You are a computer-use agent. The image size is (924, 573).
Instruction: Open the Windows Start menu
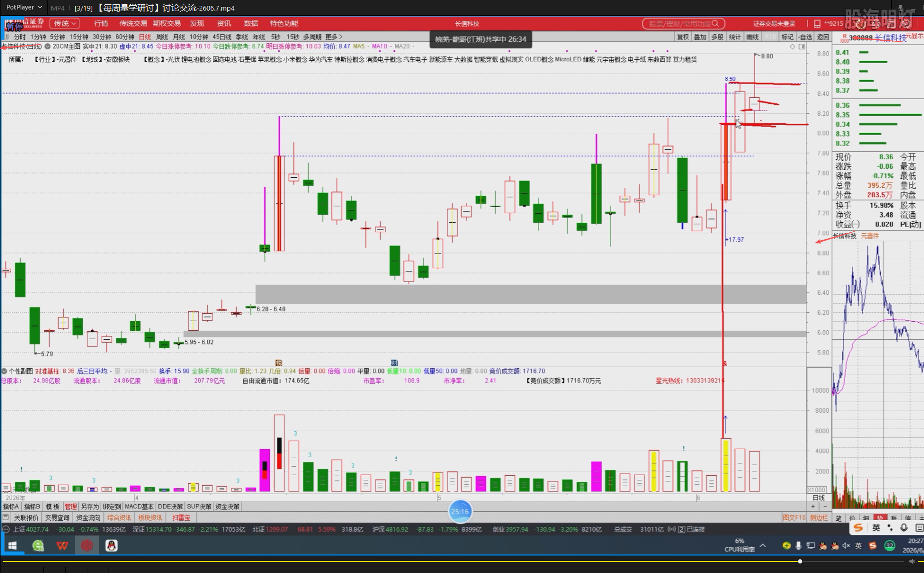(x=12, y=545)
